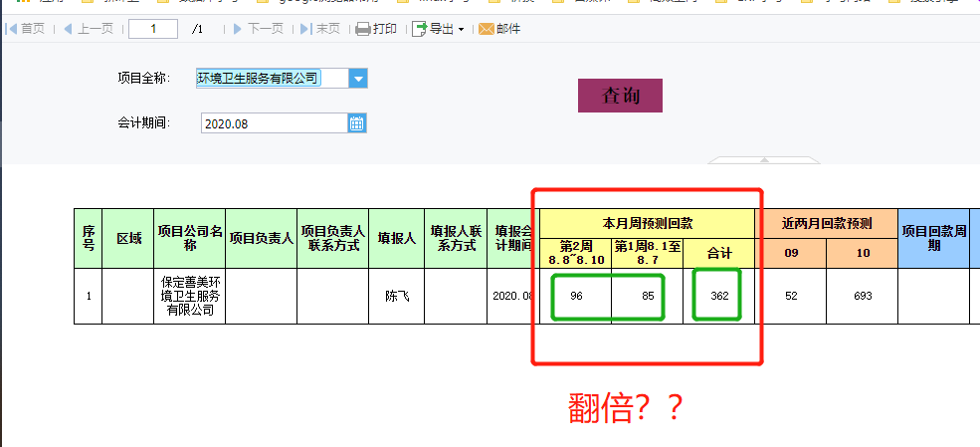The width and height of the screenshot is (980, 447).
Task: Click the 查询 query button
Action: 620,96
